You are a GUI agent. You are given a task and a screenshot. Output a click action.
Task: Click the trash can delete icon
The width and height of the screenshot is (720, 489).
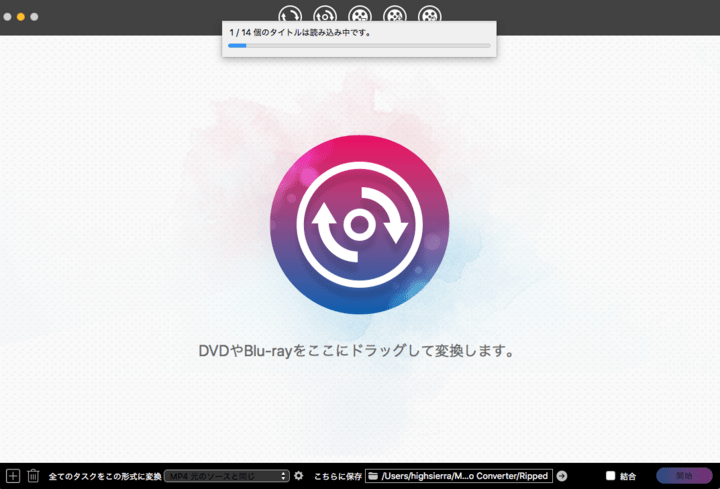[x=33, y=476]
